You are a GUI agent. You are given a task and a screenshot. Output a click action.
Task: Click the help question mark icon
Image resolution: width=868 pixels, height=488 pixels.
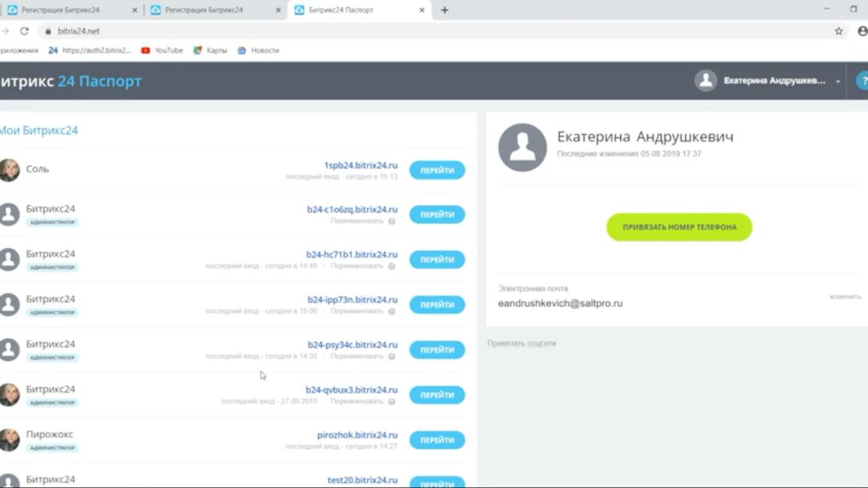[863, 81]
